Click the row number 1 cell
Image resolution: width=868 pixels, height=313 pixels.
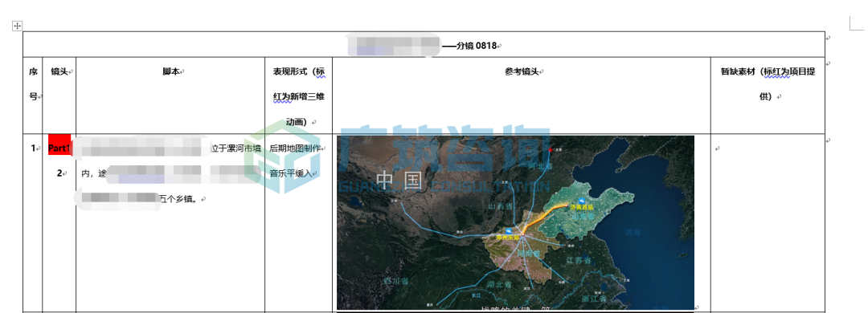click(x=33, y=148)
